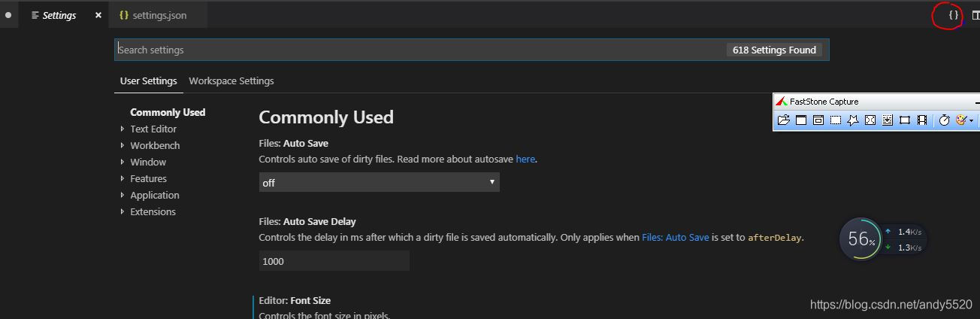Image resolution: width=980 pixels, height=319 pixels.
Task: Click the Auto Save Delay 1000 field
Action: pos(334,261)
